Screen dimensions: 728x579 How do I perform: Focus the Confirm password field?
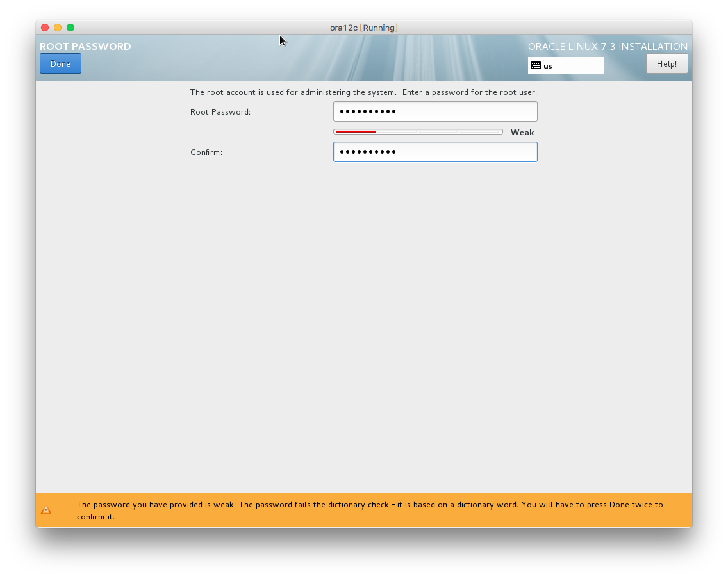[x=435, y=152]
